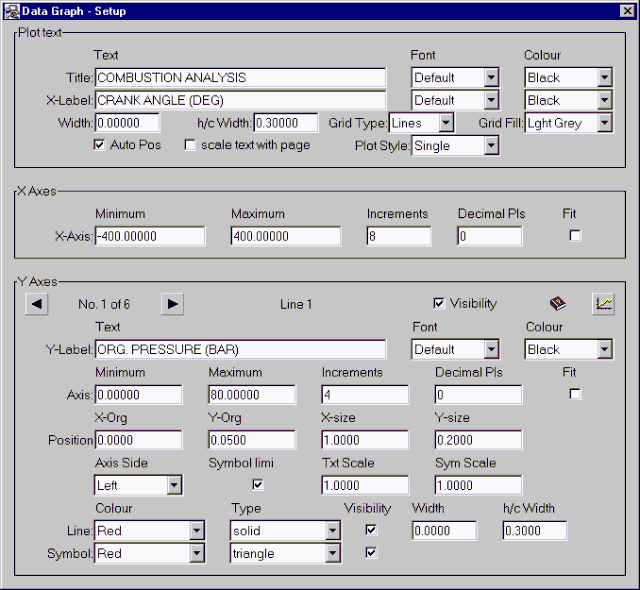This screenshot has height=590, width=640.
Task: Toggle Symbol visibility checkbox
Action: coord(371,552)
